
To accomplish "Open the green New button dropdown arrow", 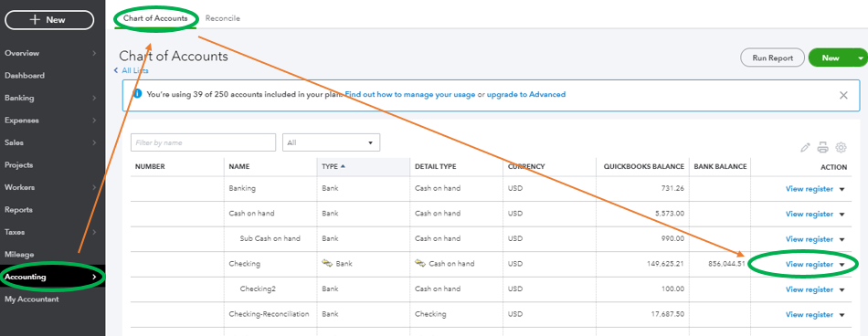I will (861, 58).
